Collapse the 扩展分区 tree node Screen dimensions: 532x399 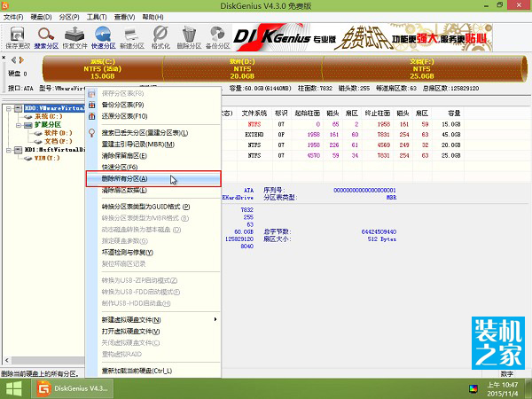[19, 125]
